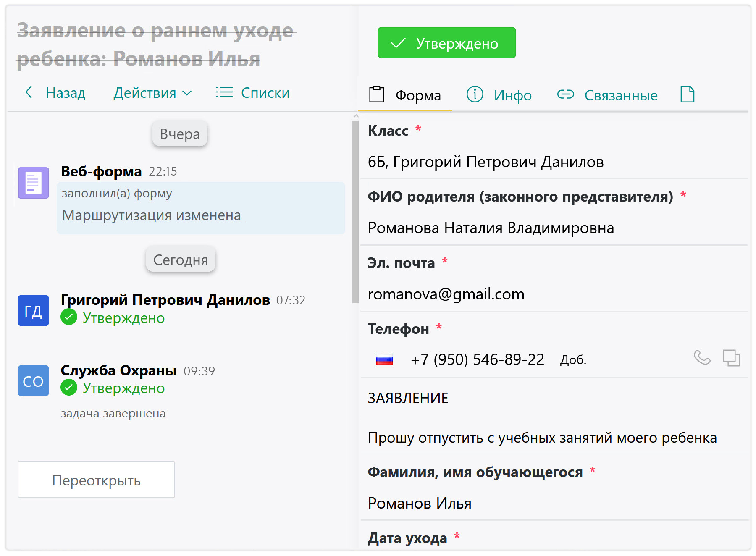The height and width of the screenshot is (556, 756).
Task: Click the Форма clipboard icon
Action: 376,94
